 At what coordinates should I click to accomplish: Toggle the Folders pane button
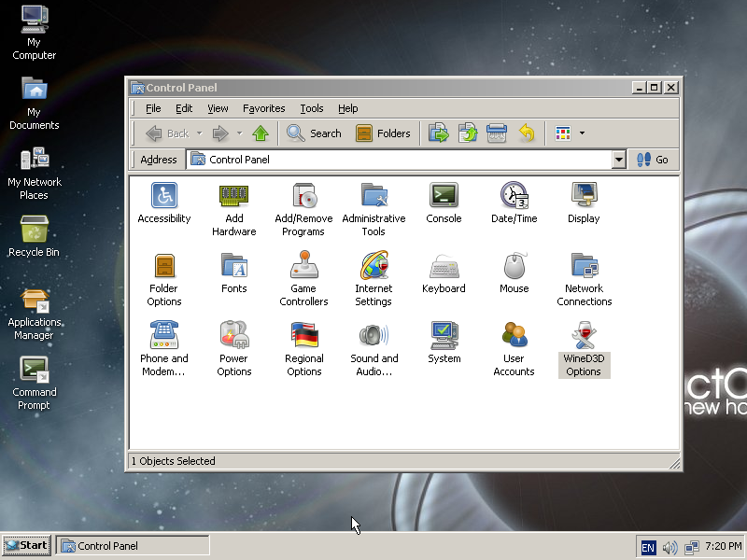[383, 133]
